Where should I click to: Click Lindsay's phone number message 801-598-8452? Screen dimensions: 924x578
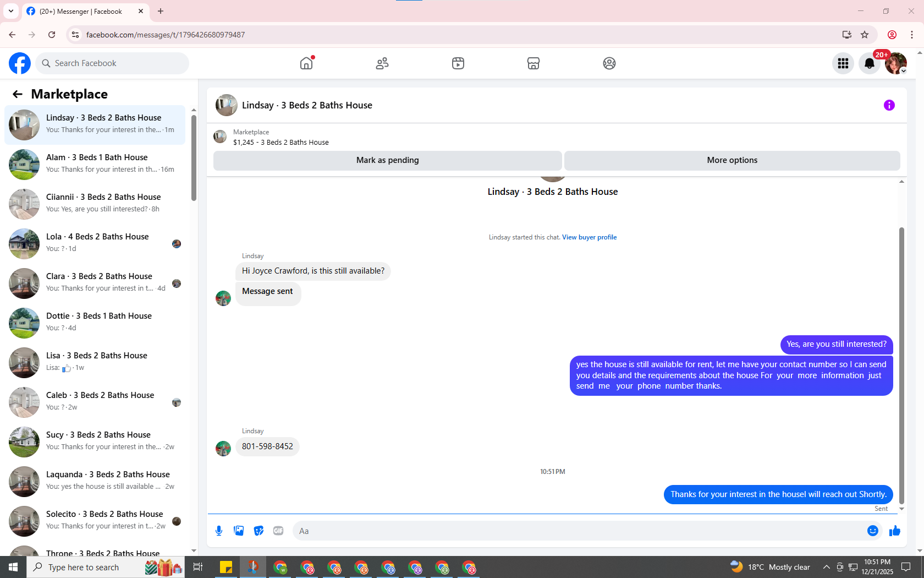click(x=267, y=446)
